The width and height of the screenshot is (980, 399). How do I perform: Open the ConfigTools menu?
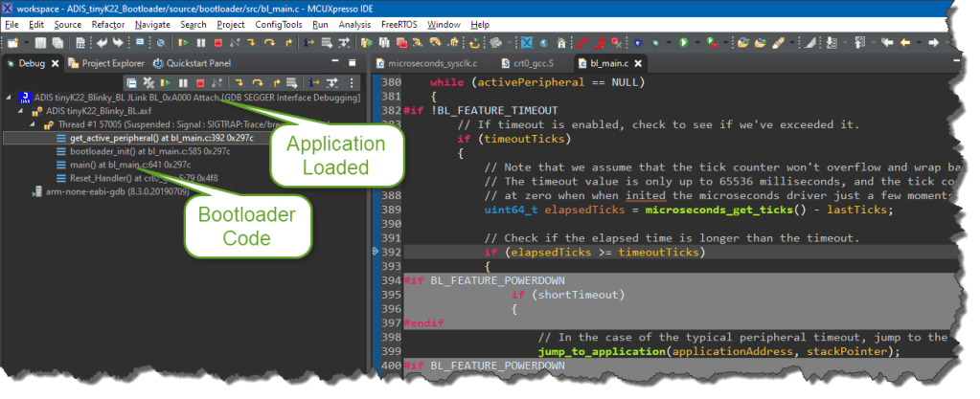(x=279, y=25)
